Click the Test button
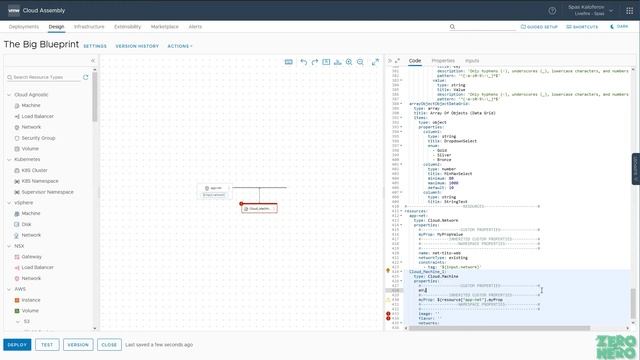The image size is (640, 360). 47,344
